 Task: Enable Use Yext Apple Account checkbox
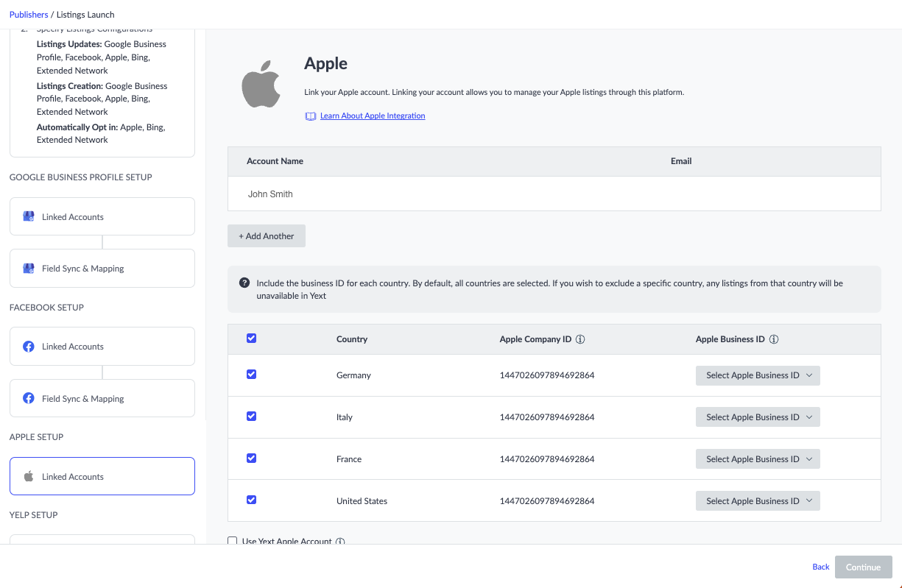point(233,541)
